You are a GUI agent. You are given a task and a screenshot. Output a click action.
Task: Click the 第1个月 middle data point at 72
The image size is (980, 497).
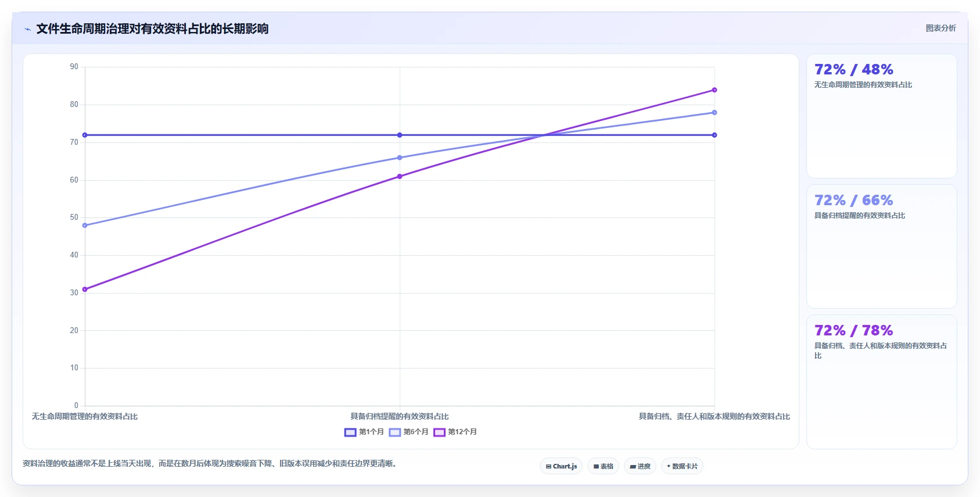400,135
